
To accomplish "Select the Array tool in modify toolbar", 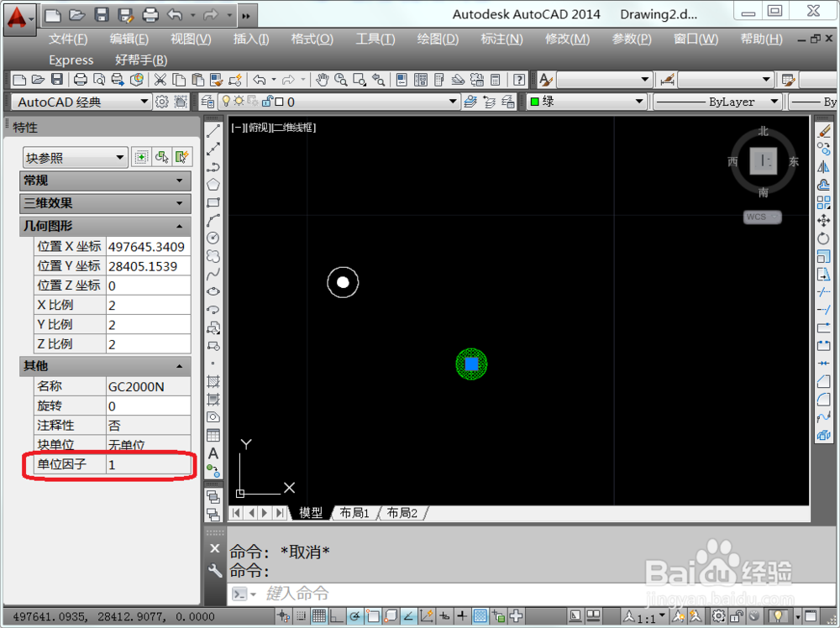I will click(824, 202).
